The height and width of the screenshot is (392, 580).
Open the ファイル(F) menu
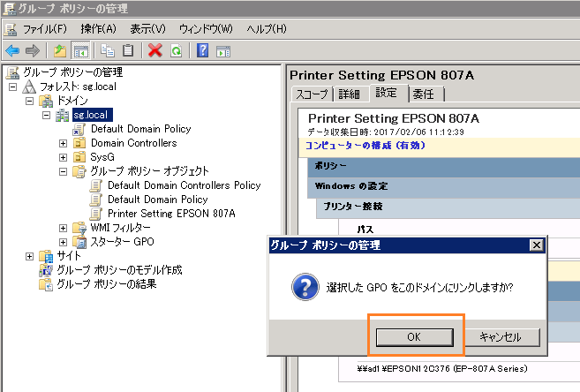tap(45, 29)
